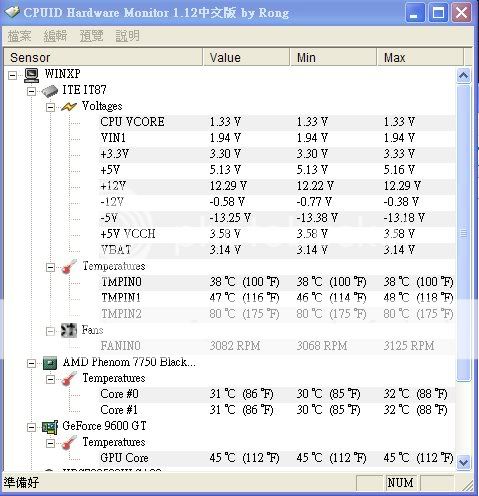Collapse the WINXP root node

[x=12, y=75]
